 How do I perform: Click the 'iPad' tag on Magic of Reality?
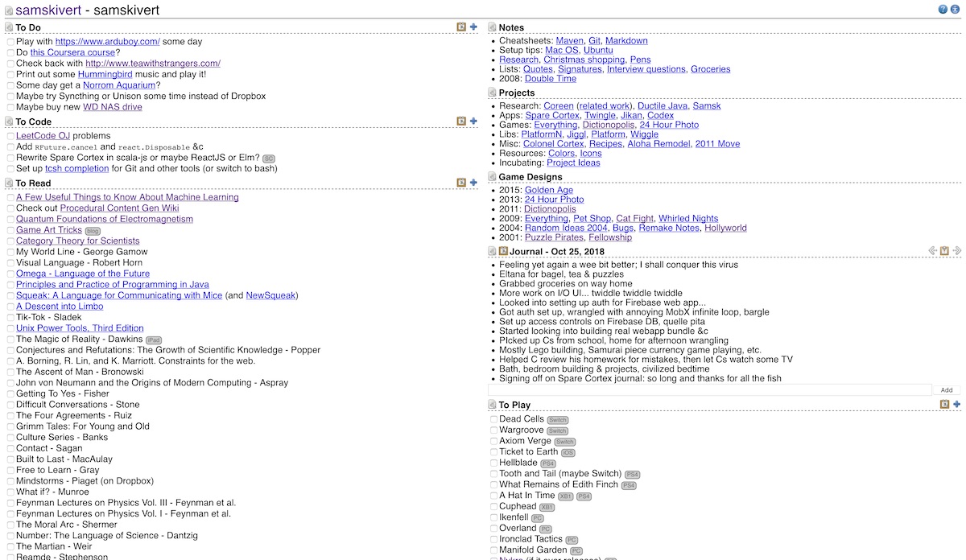pyautogui.click(x=154, y=340)
